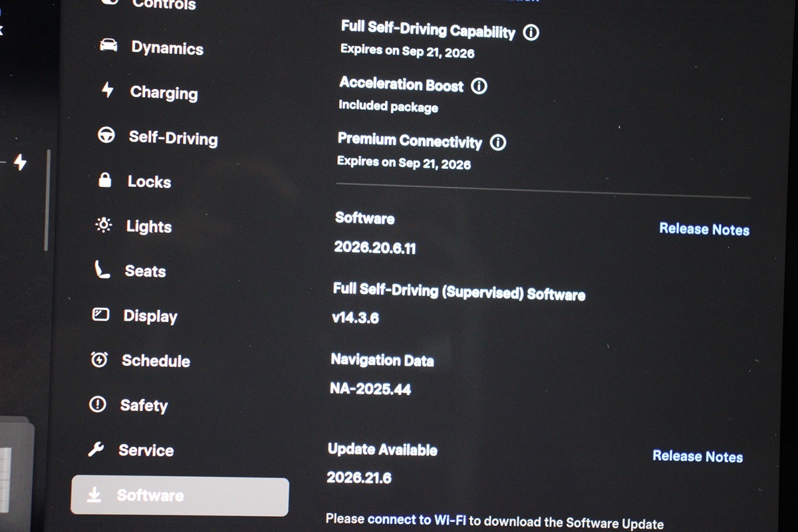Select the highlighted Software menu item

[x=180, y=496]
